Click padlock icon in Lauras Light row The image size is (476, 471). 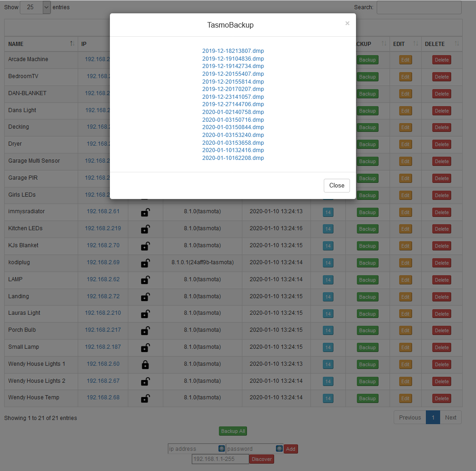[x=145, y=313]
